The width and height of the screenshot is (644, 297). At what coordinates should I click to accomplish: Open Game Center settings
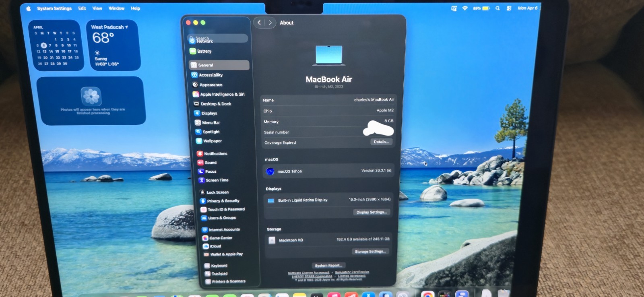click(217, 238)
